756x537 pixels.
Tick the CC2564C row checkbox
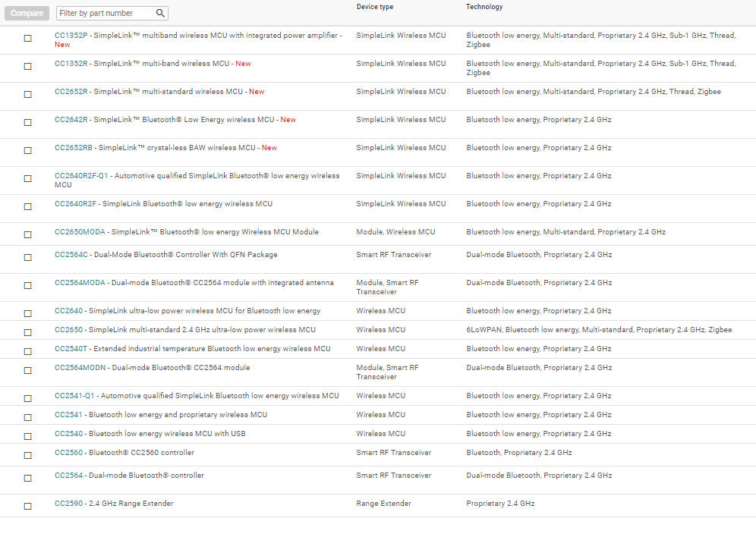(28, 257)
